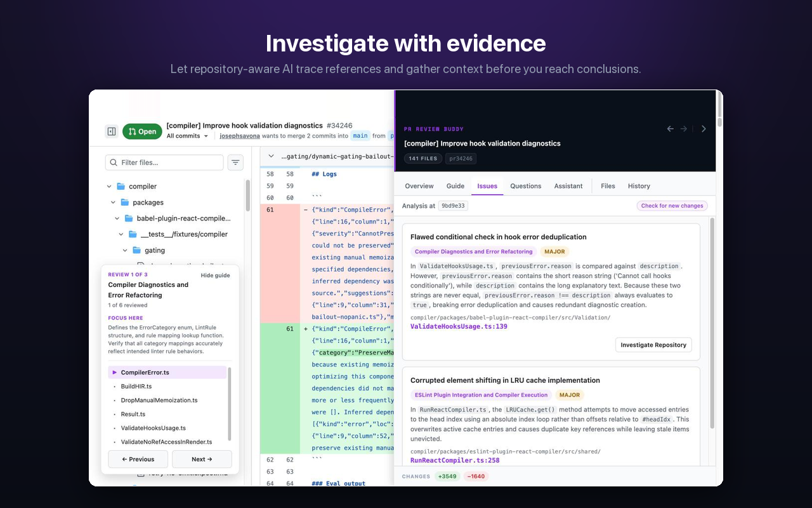Collapse the dynamic-gating-bailout diff file chevron
Image resolution: width=812 pixels, height=508 pixels.
(x=272, y=156)
